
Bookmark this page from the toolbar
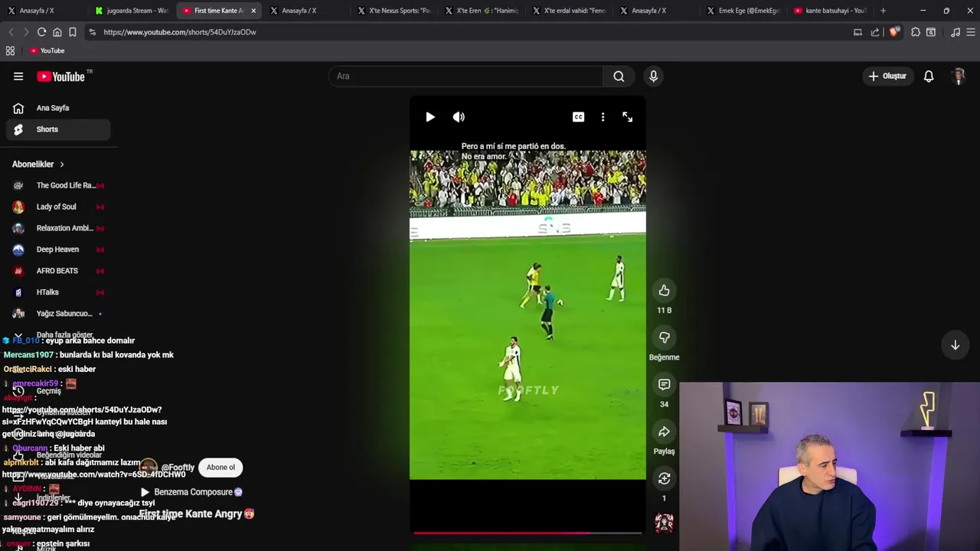(x=72, y=32)
